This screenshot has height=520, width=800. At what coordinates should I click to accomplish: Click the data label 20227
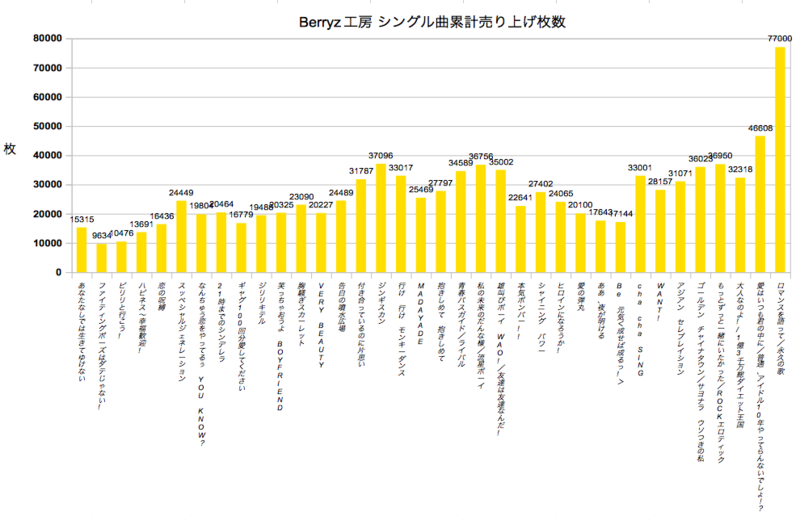click(321, 205)
